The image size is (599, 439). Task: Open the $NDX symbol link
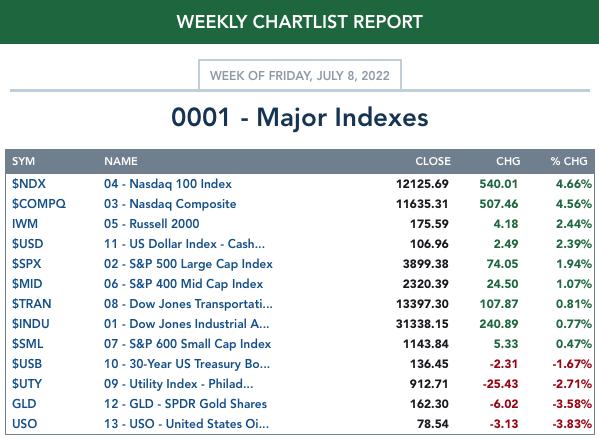coord(29,184)
